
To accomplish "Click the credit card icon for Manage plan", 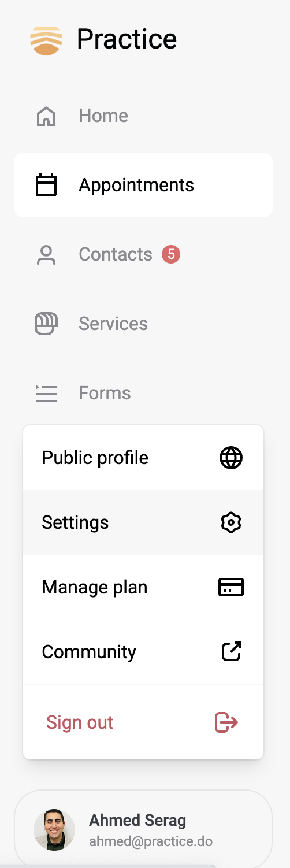I will pos(231,588).
